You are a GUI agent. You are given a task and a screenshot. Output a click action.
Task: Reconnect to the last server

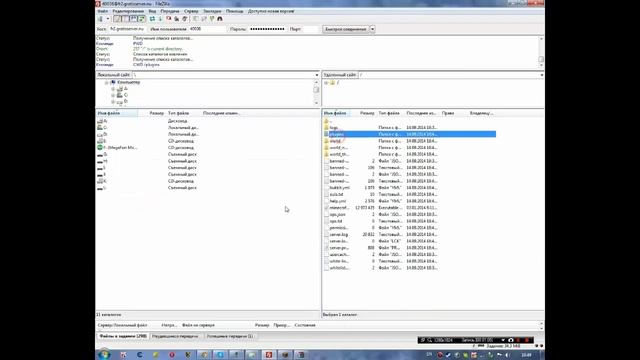pyautogui.click(x=185, y=19)
